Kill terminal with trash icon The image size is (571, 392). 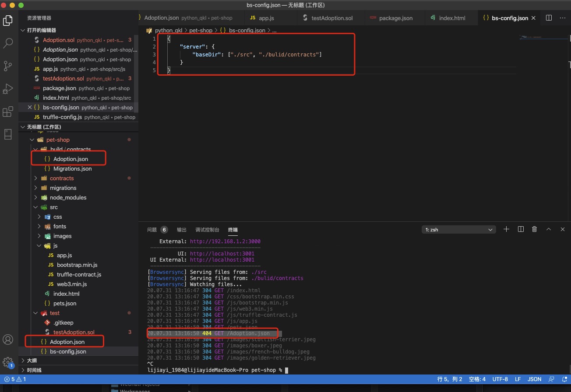[x=535, y=229]
